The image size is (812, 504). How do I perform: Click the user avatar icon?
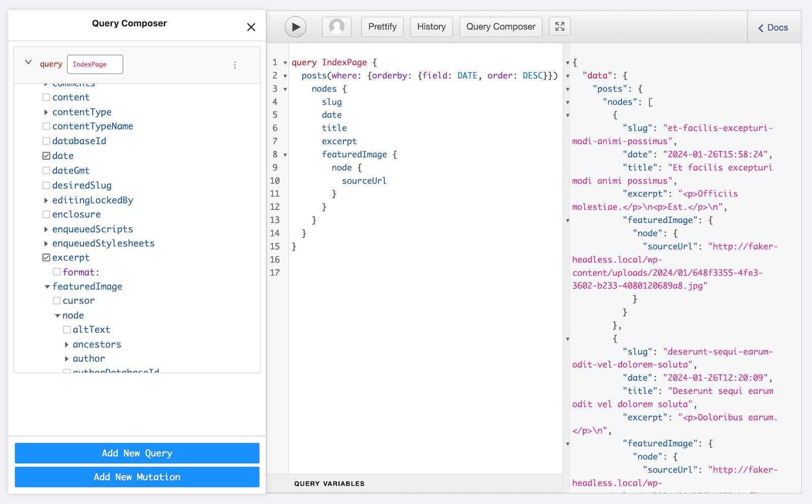pyautogui.click(x=336, y=27)
